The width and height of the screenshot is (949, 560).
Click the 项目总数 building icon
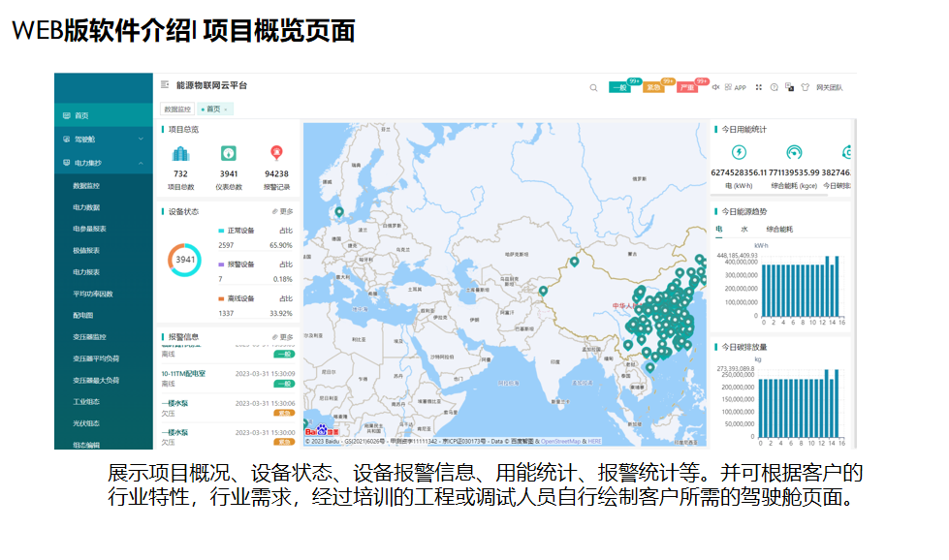[x=179, y=153]
